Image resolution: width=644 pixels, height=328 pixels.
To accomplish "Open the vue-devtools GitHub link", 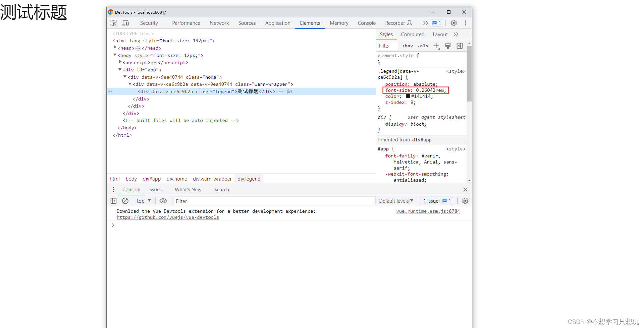I will point(168,217).
